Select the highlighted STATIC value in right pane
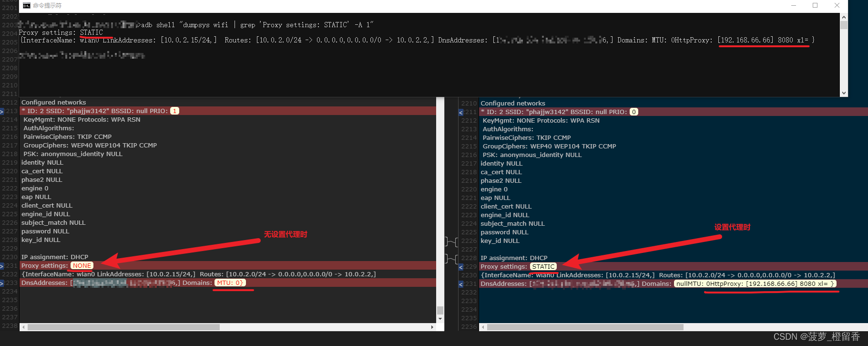The height and width of the screenshot is (346, 868). tap(543, 267)
